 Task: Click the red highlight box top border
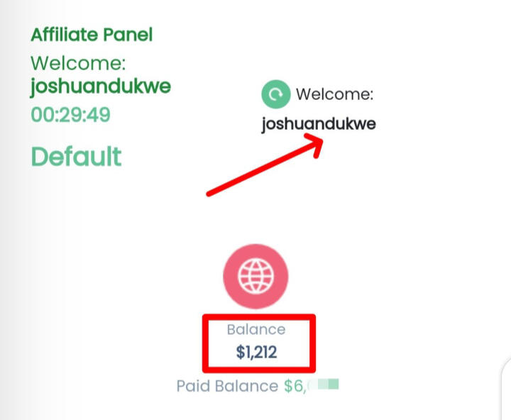[259, 318]
